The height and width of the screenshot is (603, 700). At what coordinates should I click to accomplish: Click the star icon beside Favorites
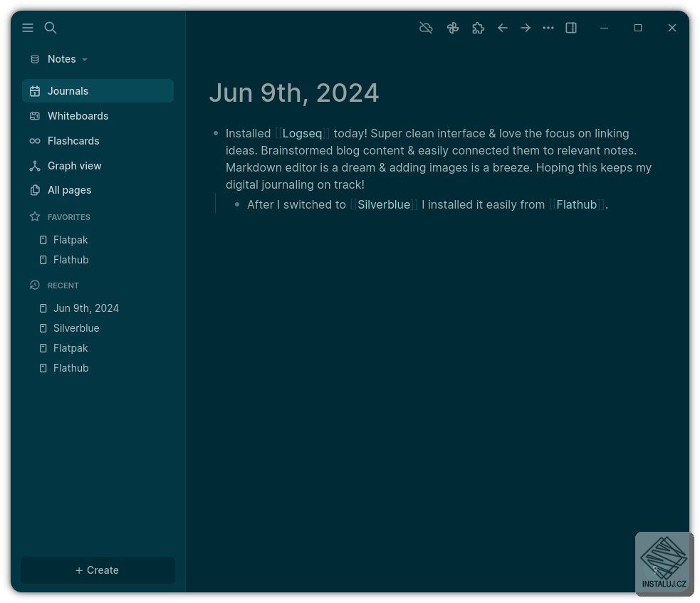point(35,217)
